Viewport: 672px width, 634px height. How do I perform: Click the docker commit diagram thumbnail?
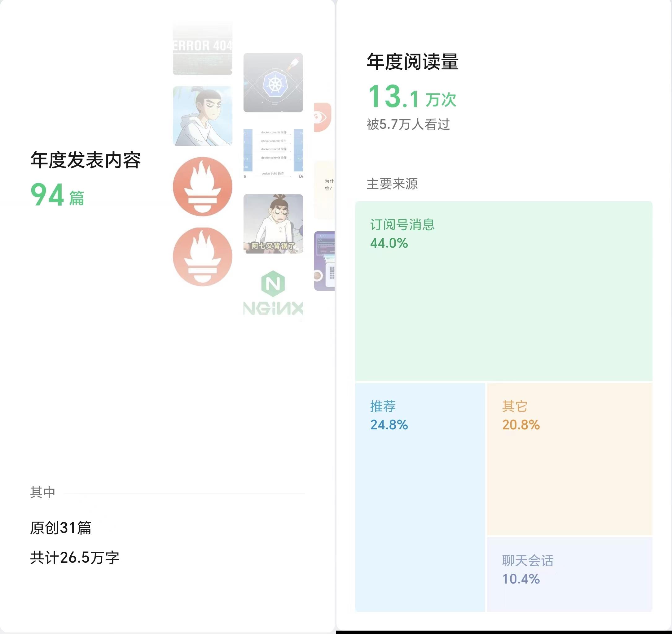(273, 153)
